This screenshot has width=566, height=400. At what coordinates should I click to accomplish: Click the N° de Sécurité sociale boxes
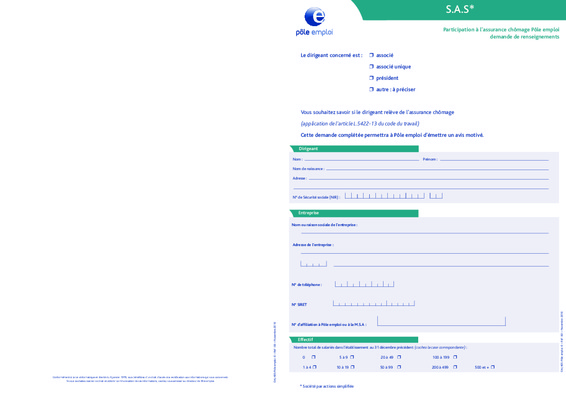[393, 196]
